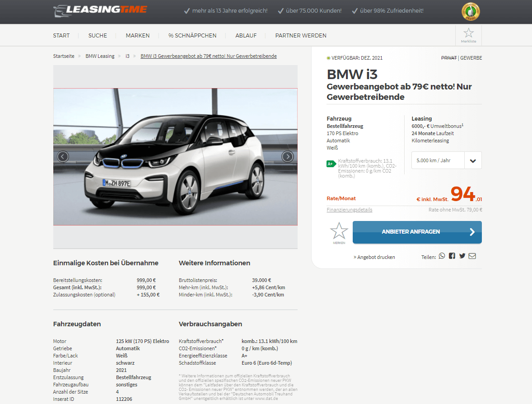Click 'über 98% Zufriedenheit!' header text
The image size is (532, 404).
pos(392,10)
